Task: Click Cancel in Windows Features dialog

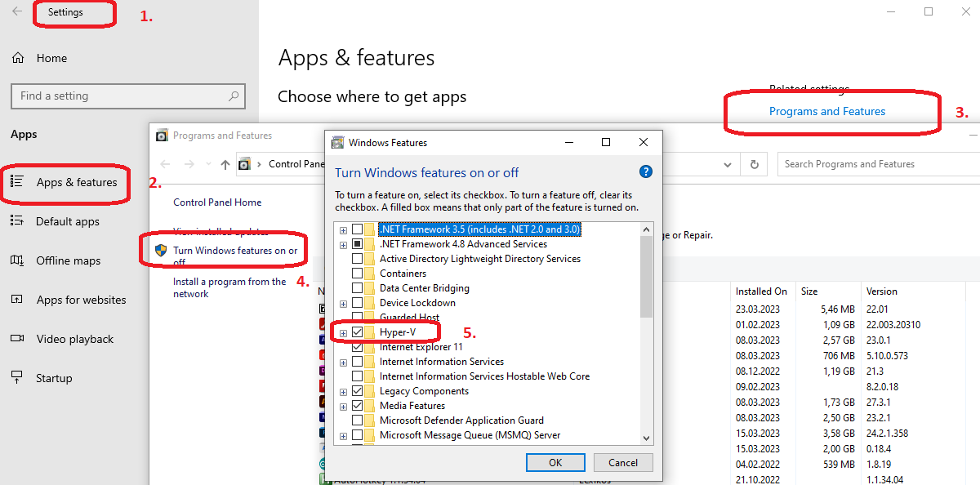Action: coord(623,462)
